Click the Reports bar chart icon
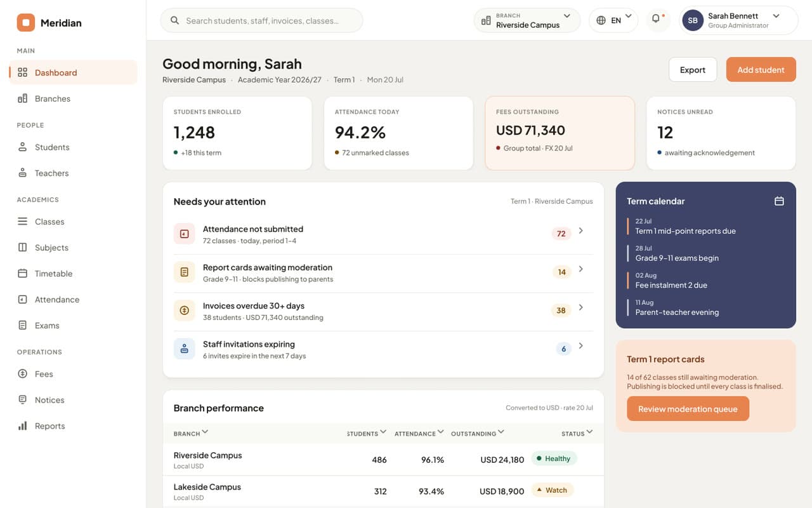This screenshot has width=812, height=508. tap(22, 426)
